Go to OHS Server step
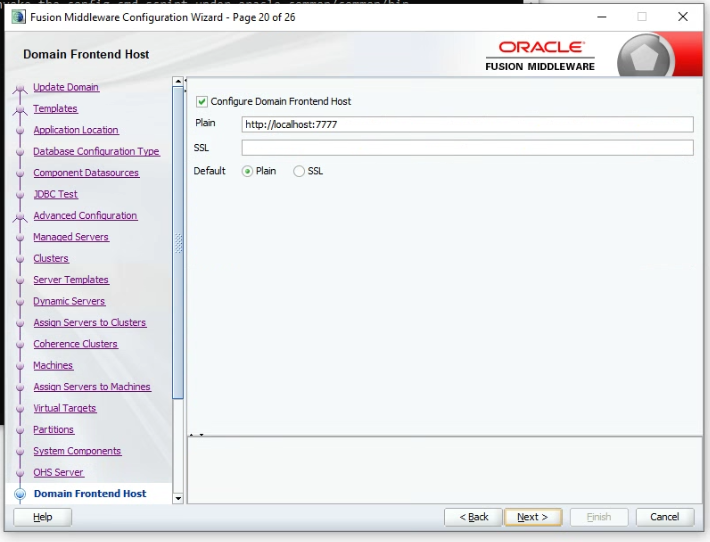Viewport: 710px width, 542px height. [58, 472]
